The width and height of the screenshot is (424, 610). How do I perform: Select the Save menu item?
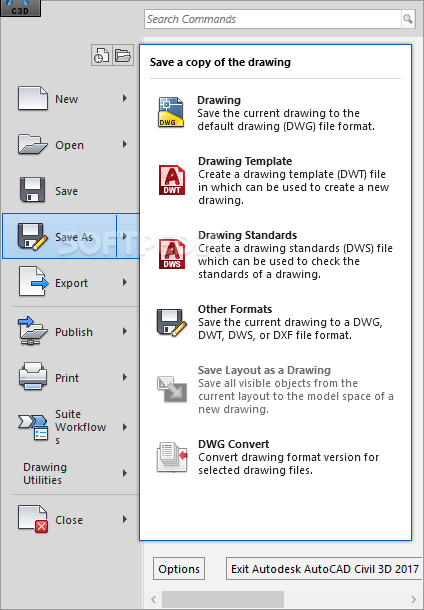pos(70,190)
